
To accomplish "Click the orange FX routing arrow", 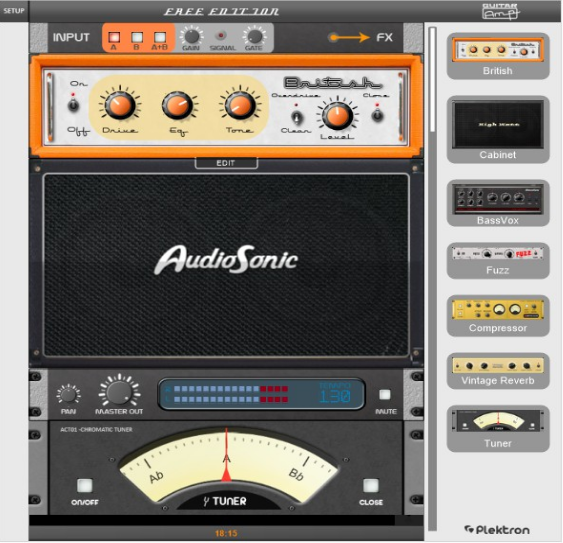I will [349, 37].
